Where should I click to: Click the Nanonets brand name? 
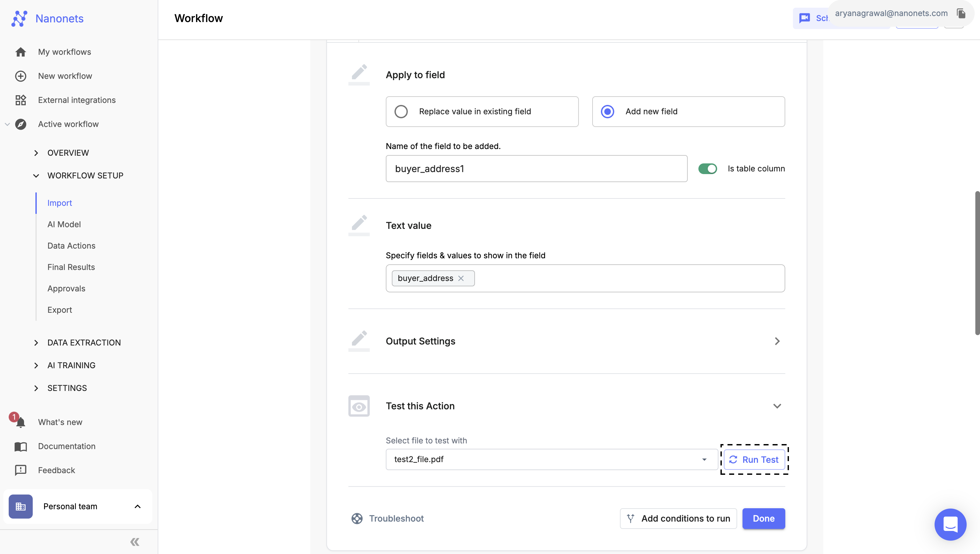(x=59, y=19)
